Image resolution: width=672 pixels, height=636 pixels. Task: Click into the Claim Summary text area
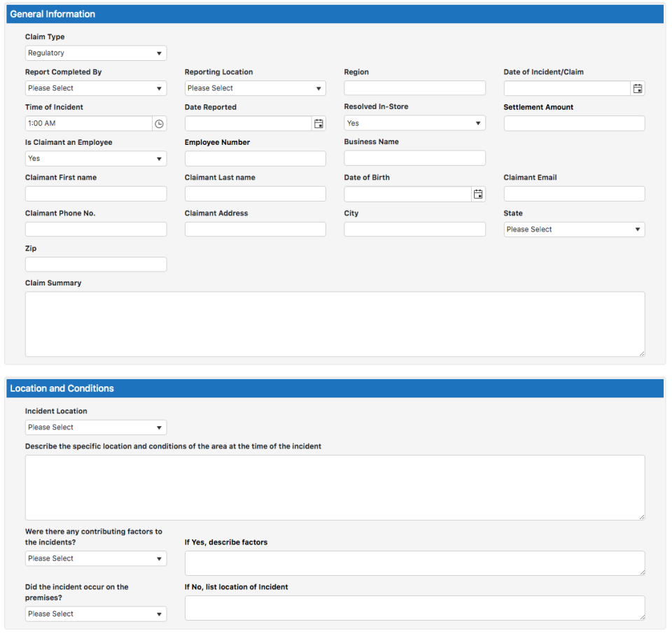[335, 324]
